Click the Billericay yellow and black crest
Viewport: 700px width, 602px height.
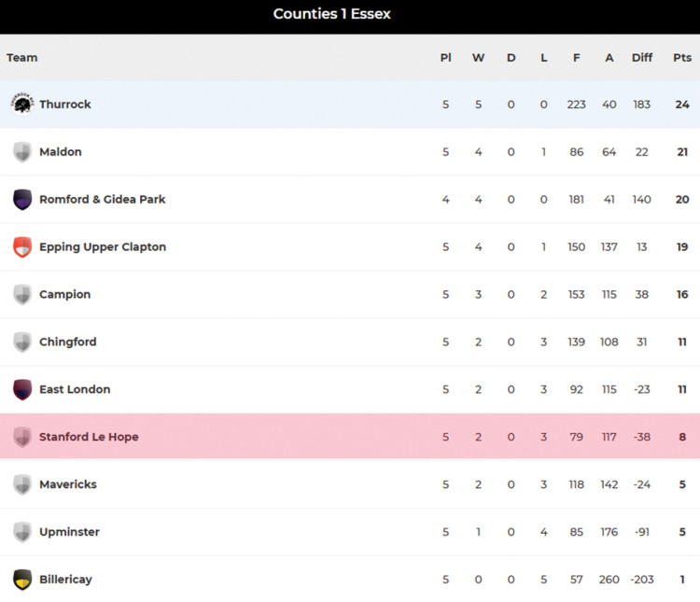click(22, 580)
